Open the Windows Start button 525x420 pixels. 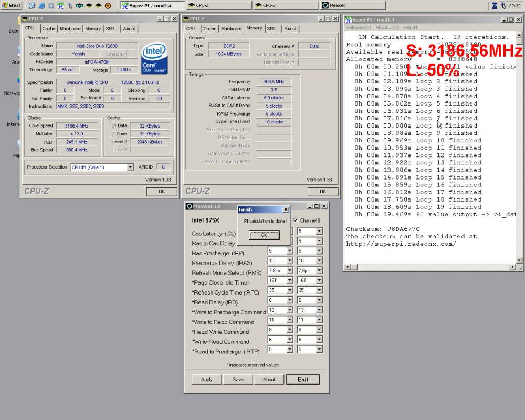pos(12,5)
